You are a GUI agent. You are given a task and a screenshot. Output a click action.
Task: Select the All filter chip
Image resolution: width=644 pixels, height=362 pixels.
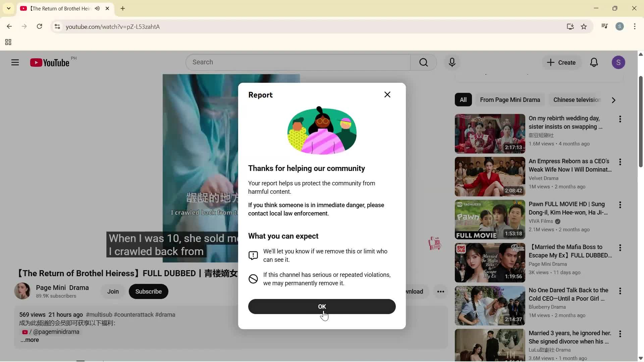[463, 100]
